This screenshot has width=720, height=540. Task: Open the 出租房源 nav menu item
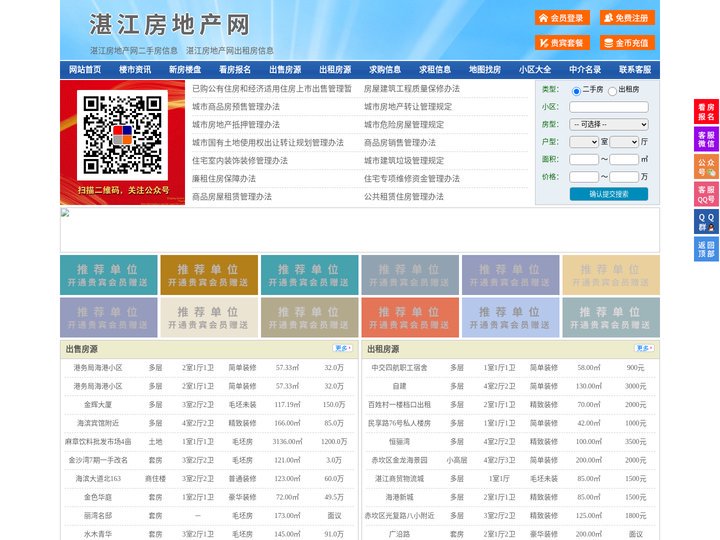click(335, 70)
